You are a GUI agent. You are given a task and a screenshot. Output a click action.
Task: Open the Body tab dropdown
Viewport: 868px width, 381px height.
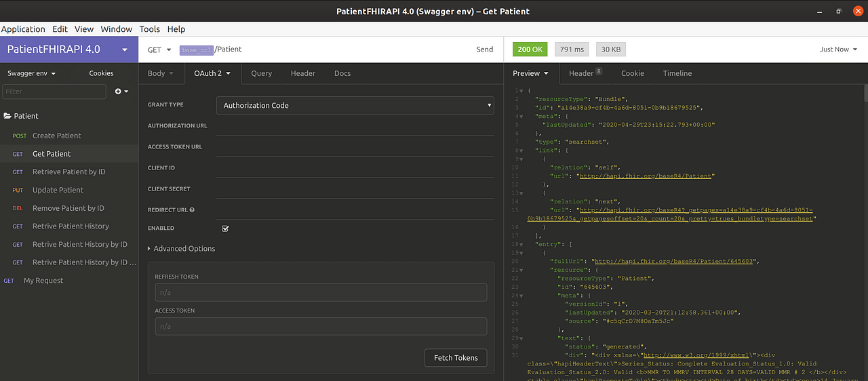(x=161, y=73)
